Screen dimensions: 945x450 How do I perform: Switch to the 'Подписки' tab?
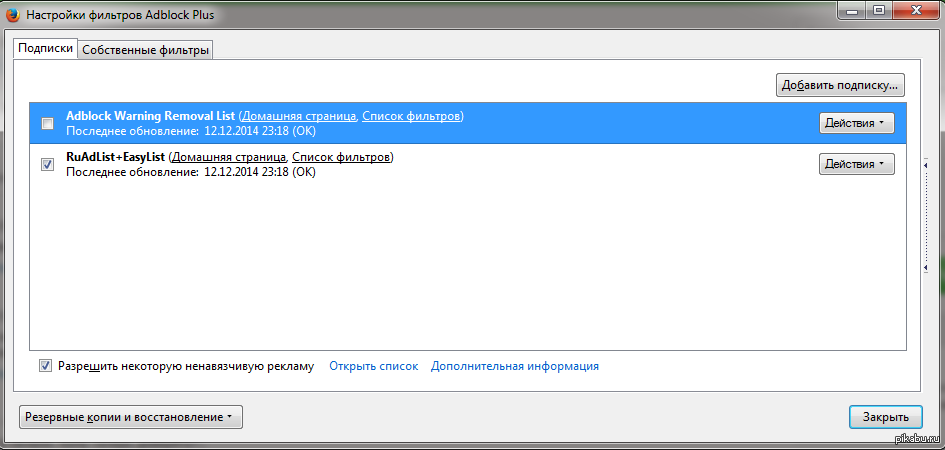46,49
